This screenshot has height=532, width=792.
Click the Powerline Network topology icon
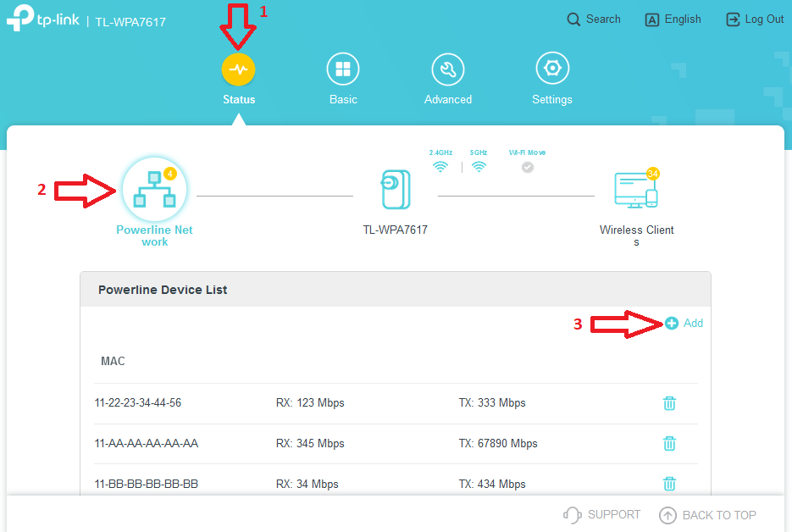(x=154, y=188)
